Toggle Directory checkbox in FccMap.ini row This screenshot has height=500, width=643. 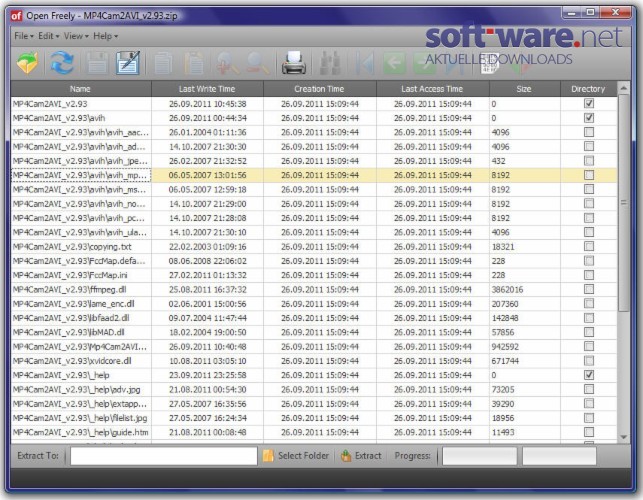589,275
